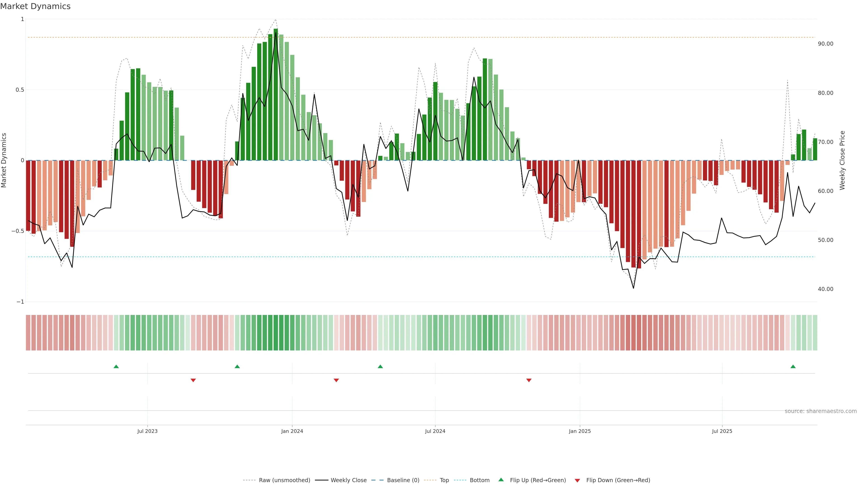The height and width of the screenshot is (488, 868).
Task: Click the first red Flip Down triangle marker
Action: pos(193,380)
